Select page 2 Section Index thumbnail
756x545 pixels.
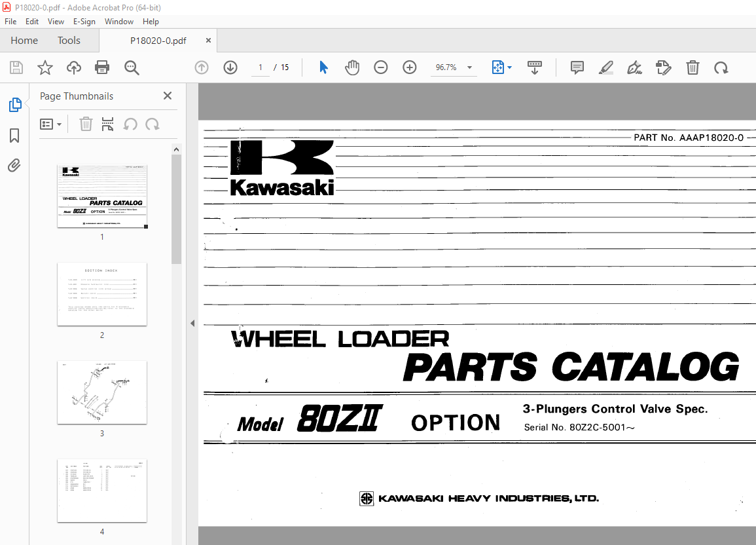[x=102, y=294]
